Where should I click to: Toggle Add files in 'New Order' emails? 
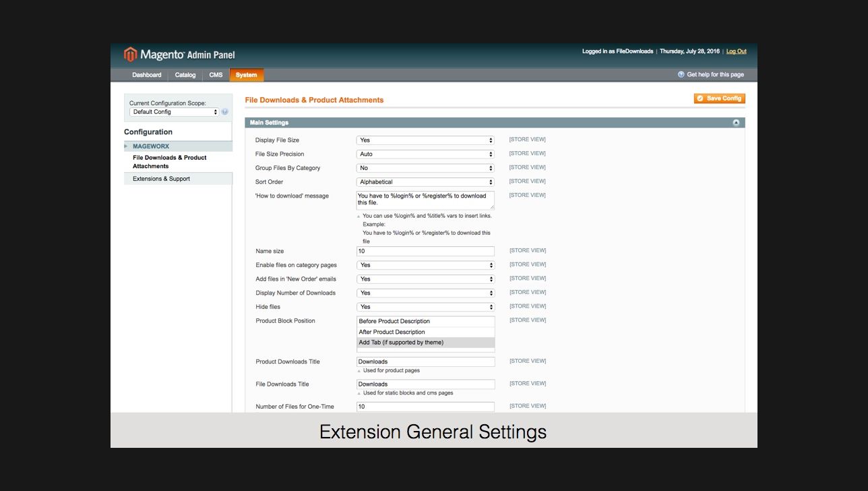(x=425, y=279)
